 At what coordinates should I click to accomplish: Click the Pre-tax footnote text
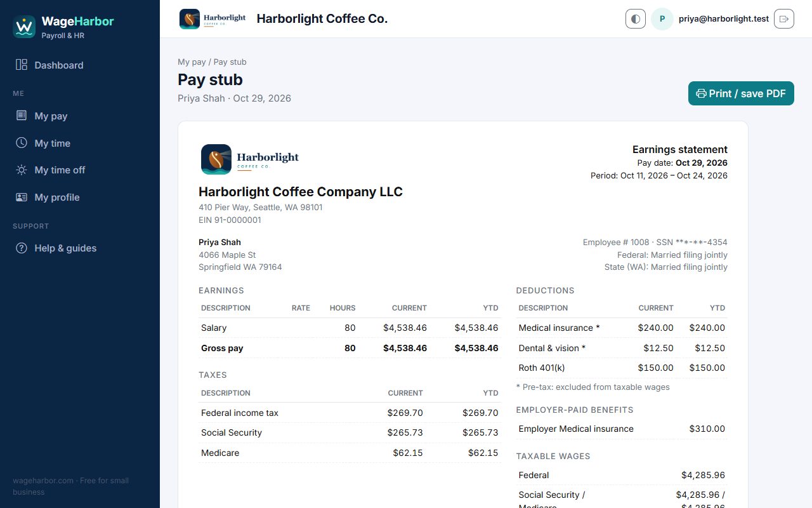593,387
